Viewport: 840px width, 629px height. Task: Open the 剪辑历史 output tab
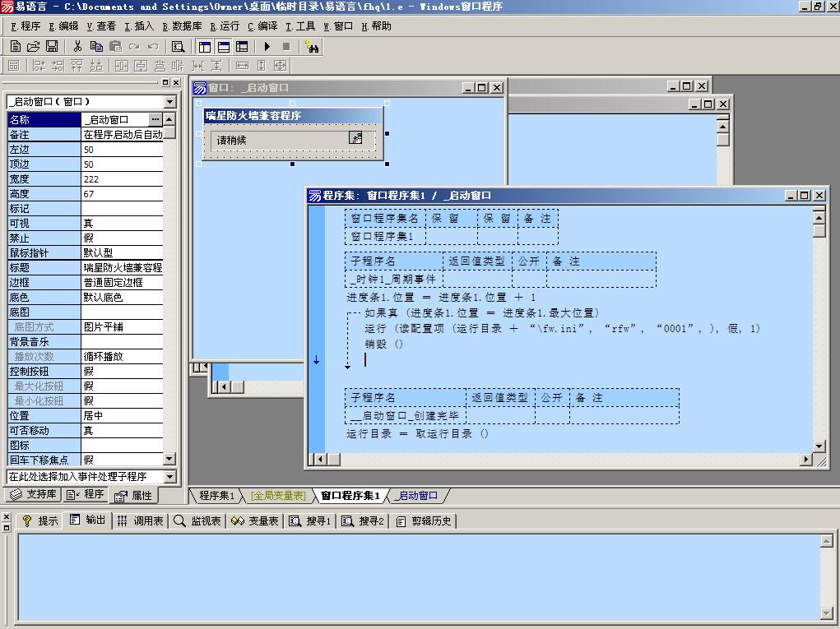coord(425,520)
